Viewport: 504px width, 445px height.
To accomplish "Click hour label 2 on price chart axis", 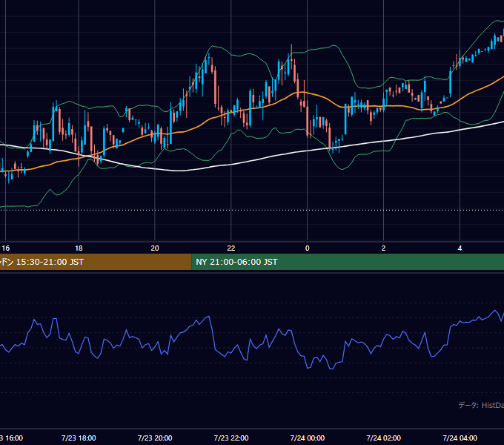I will [383, 248].
